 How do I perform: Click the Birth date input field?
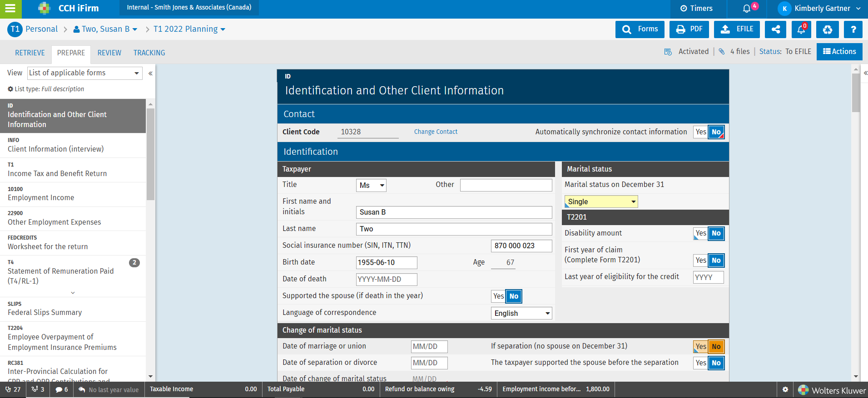[x=386, y=262]
